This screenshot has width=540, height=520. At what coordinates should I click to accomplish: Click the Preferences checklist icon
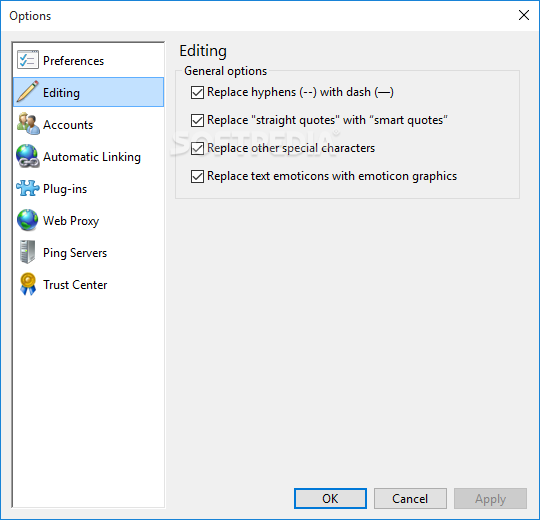click(x=28, y=60)
